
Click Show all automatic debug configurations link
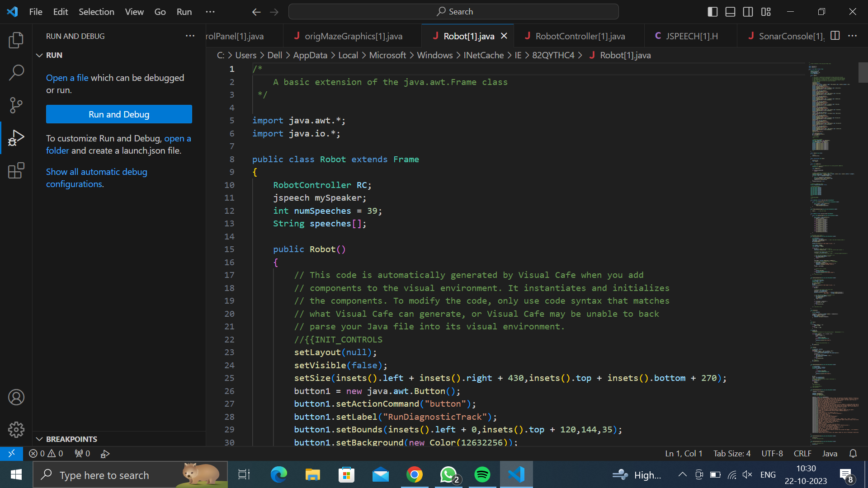[97, 178]
